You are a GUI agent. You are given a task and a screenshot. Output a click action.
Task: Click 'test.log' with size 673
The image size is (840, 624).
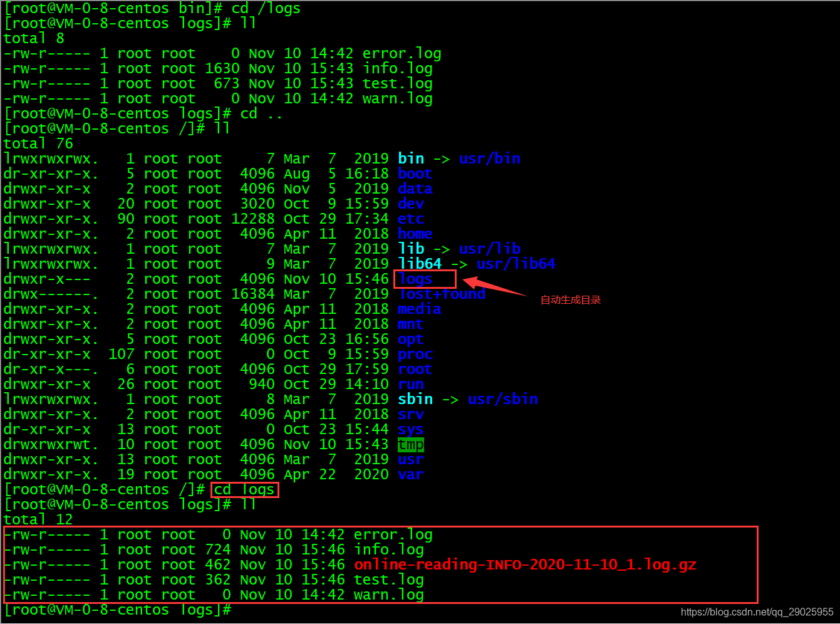pyautogui.click(x=398, y=84)
